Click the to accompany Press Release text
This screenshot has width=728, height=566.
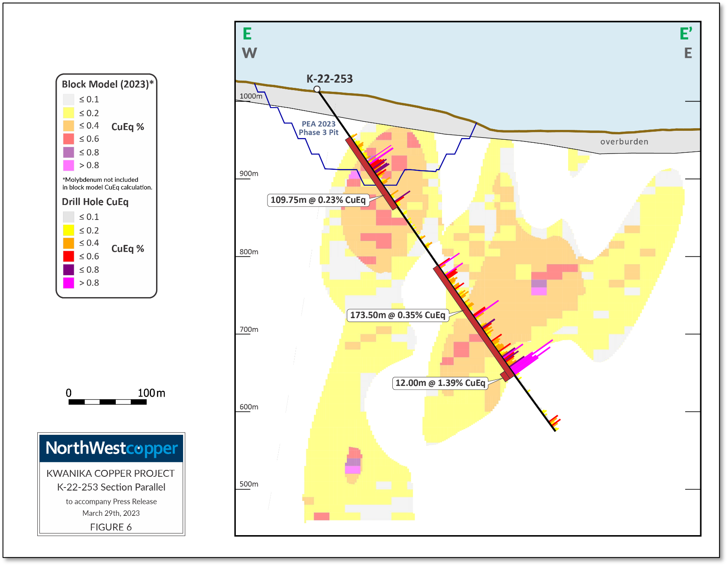111,502
